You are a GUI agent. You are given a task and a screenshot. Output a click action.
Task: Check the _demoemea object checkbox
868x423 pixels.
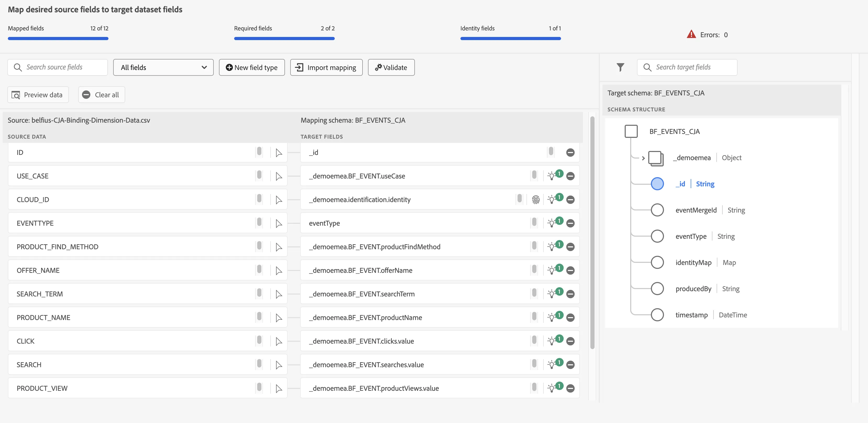point(656,158)
